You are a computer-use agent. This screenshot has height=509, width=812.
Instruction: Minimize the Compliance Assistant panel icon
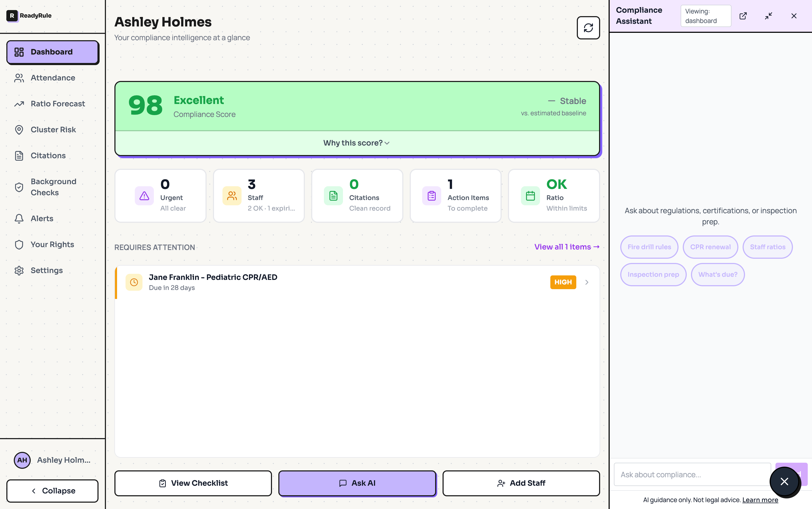[768, 16]
